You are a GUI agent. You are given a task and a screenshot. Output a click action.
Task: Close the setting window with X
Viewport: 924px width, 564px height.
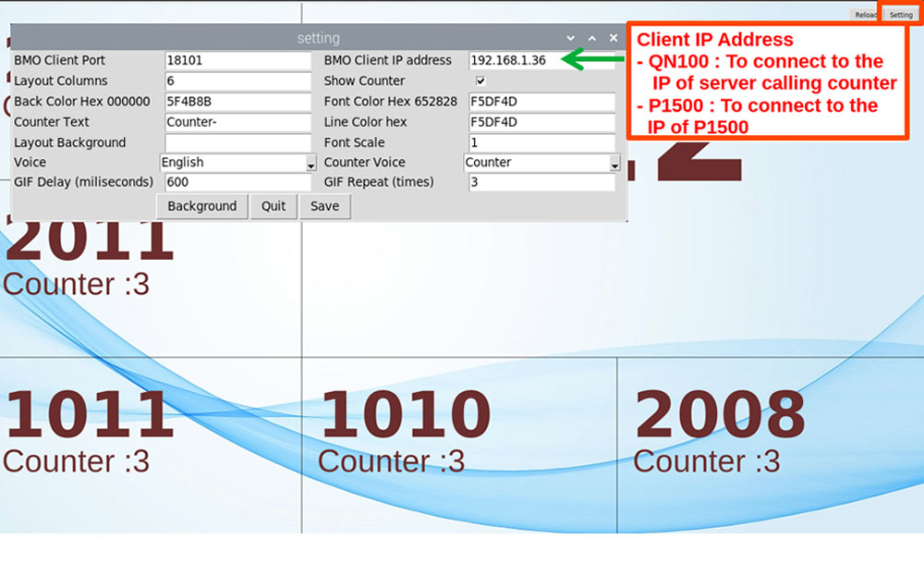(614, 38)
